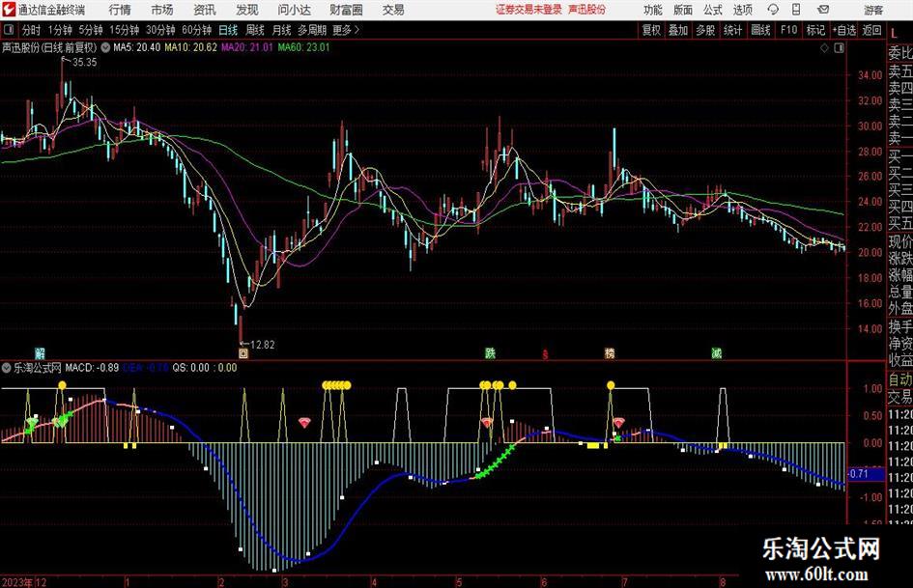913x588 pixels.
Task: Switch to the 分时 chart tab
Action: [x=32, y=30]
